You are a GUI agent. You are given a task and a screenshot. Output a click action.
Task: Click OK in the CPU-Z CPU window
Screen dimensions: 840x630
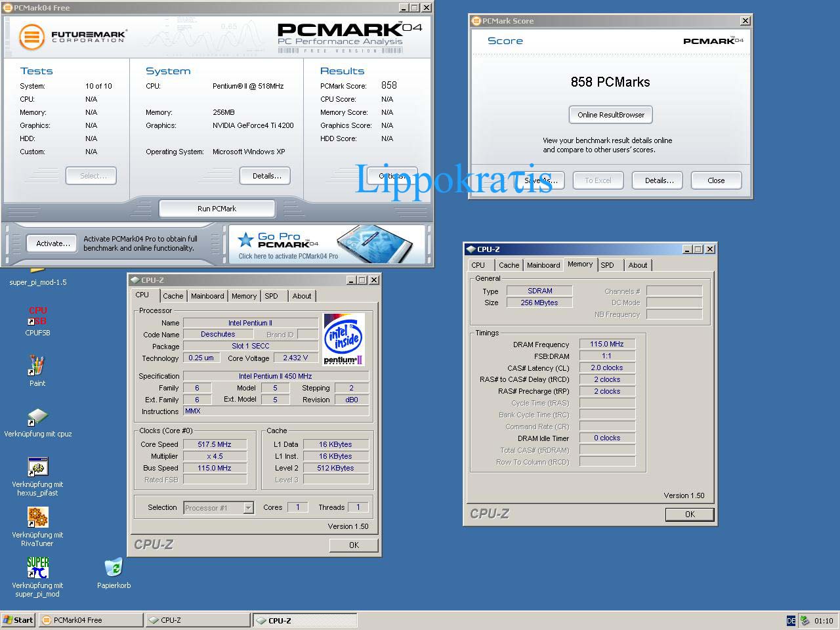click(354, 545)
